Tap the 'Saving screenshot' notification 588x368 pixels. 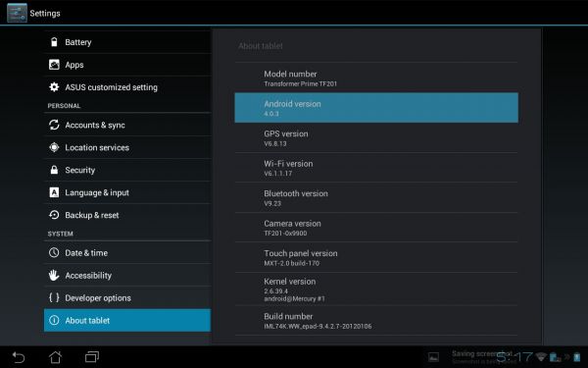pyautogui.click(x=482, y=353)
